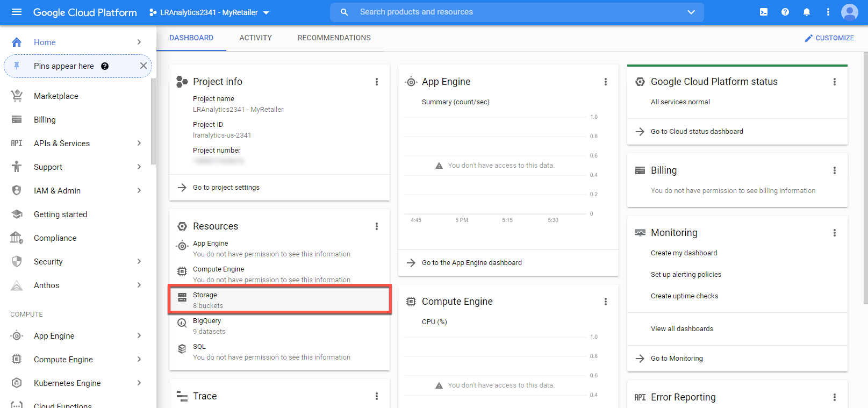The height and width of the screenshot is (408, 868).
Task: Open Error Reporting card options menu
Action: pos(835,397)
